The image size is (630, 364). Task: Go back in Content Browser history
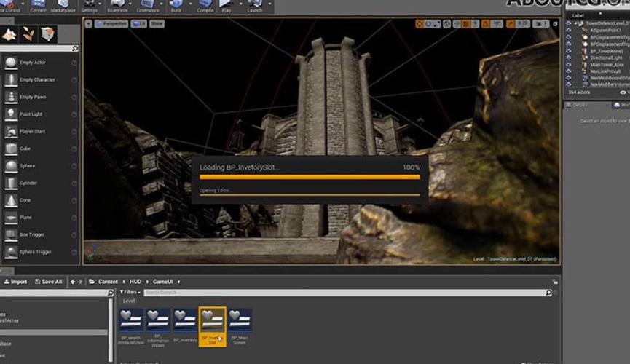point(73,282)
